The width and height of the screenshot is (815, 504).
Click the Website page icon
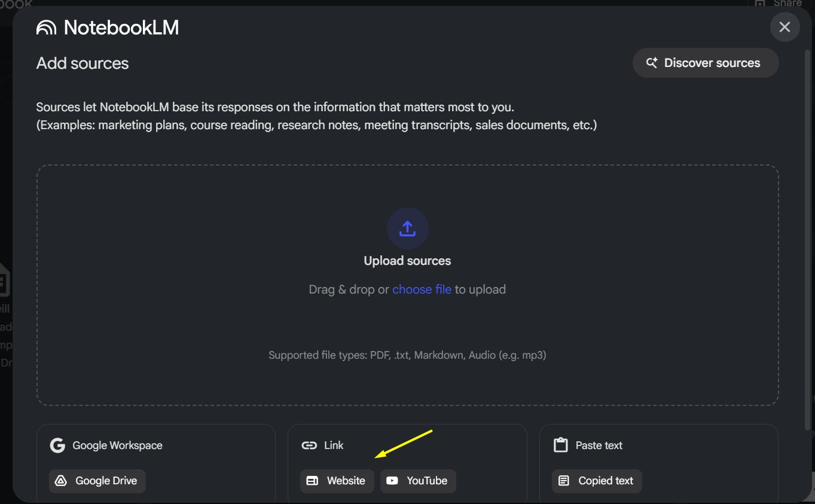(x=312, y=481)
